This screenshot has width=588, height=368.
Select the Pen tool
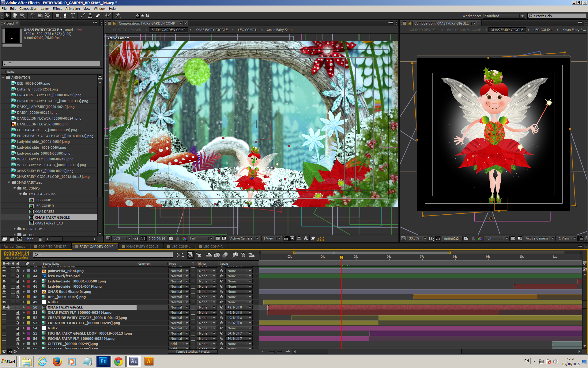pos(65,15)
